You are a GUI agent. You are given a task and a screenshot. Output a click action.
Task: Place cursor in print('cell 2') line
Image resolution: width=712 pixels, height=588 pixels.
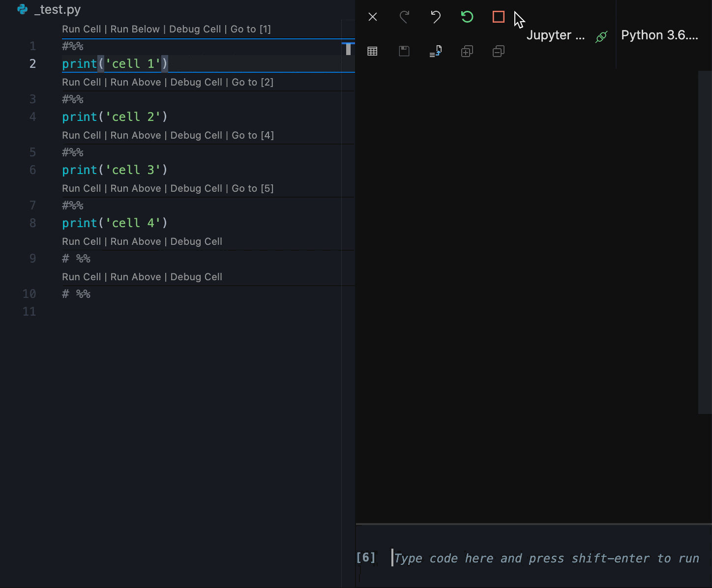pyautogui.click(x=115, y=117)
